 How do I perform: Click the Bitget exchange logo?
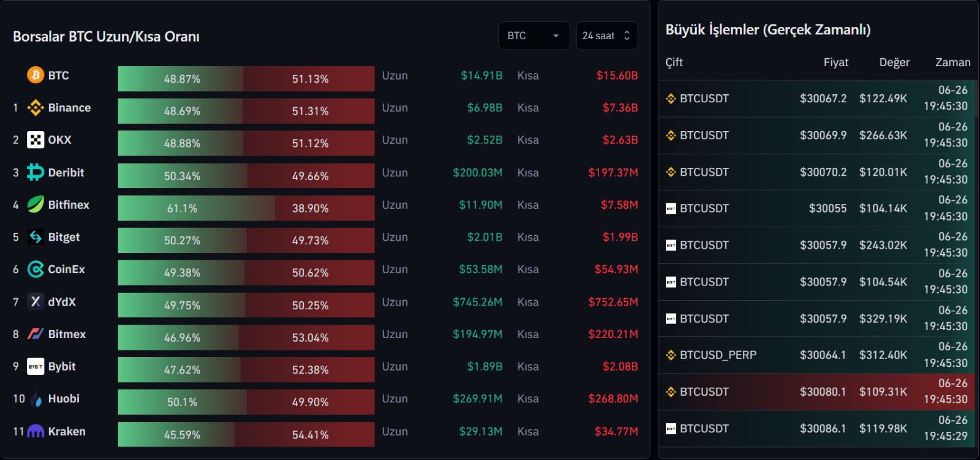point(36,237)
